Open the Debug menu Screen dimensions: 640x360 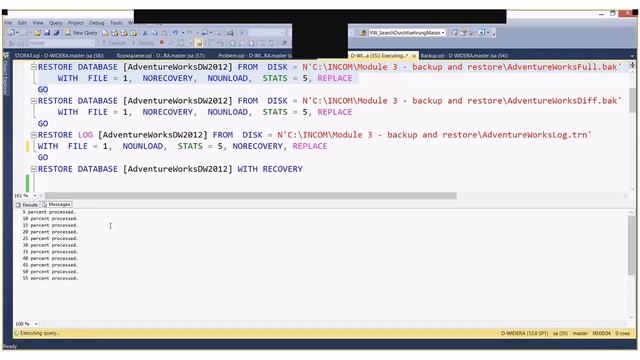[97, 23]
